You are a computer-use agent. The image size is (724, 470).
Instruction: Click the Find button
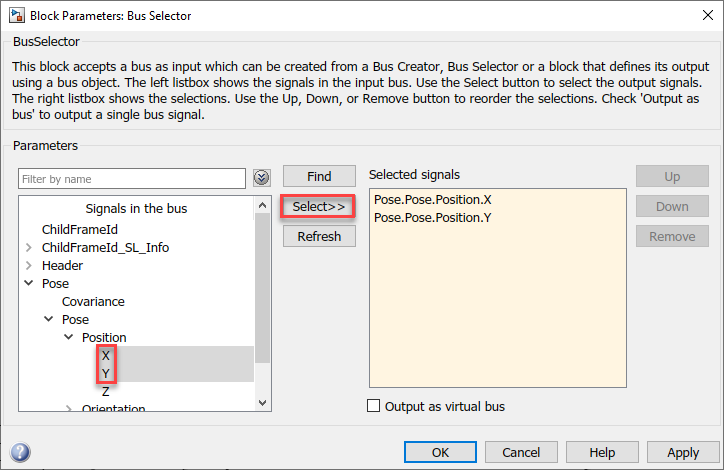tap(319, 176)
